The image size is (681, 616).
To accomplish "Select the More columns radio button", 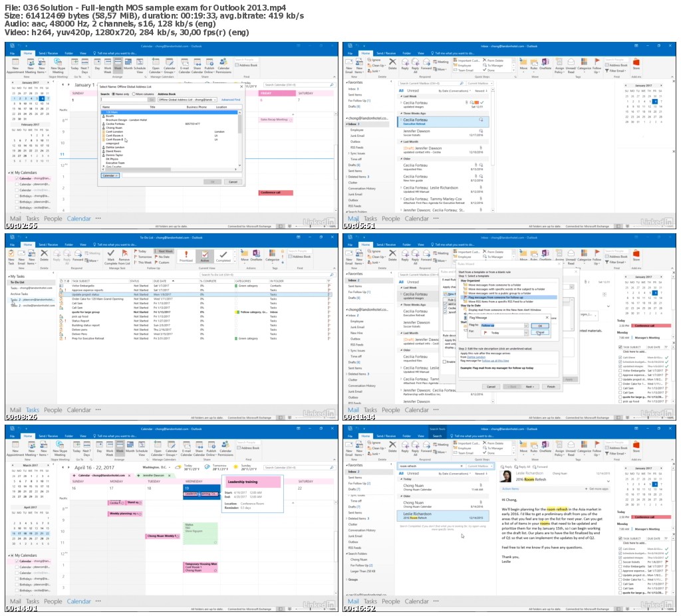I will click(x=134, y=94).
